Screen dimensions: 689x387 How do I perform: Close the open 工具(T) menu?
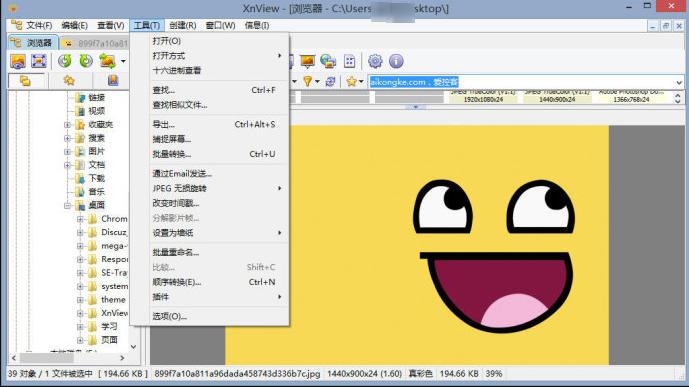click(x=147, y=25)
